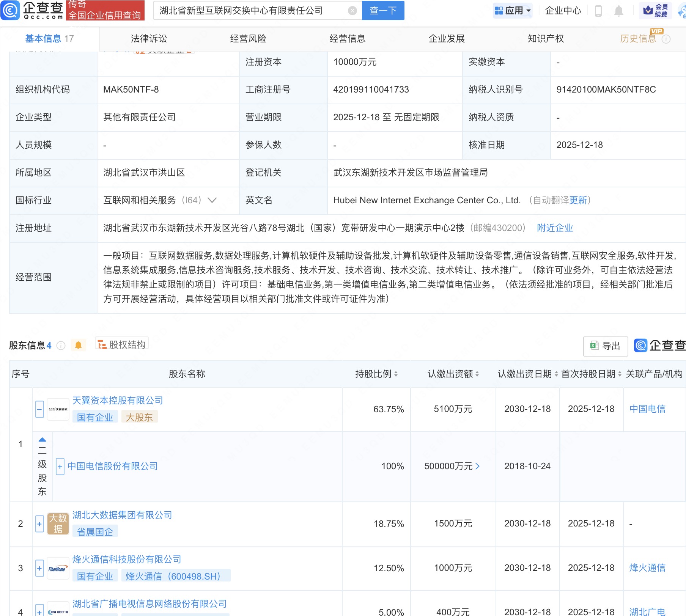Open the 应用 dropdown menu

click(x=513, y=11)
